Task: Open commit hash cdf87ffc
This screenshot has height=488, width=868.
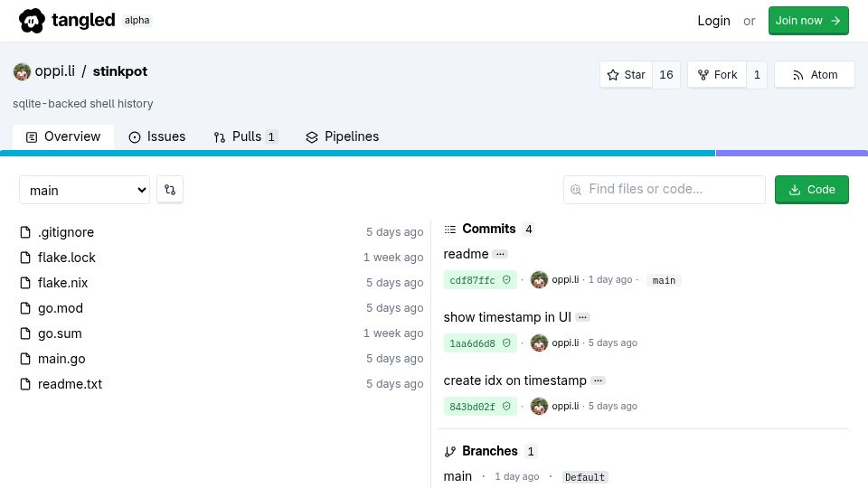Action: pyautogui.click(x=472, y=280)
